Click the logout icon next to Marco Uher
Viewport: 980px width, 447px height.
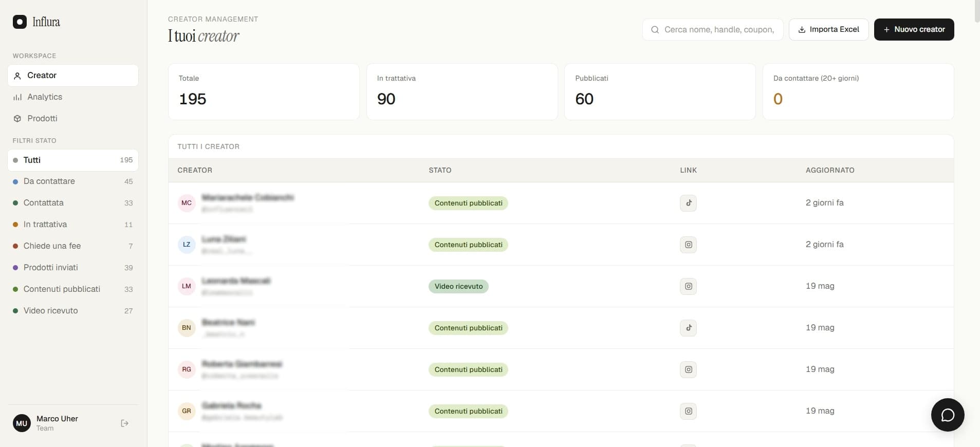point(124,423)
